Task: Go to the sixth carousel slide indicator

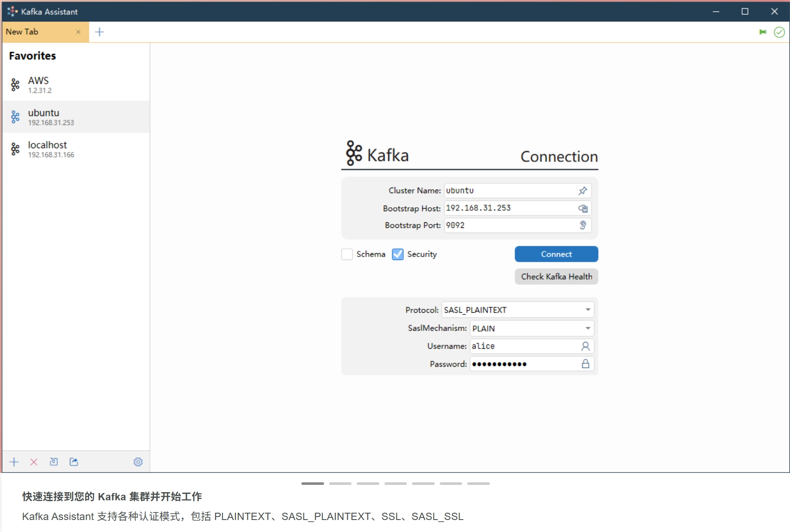Action: click(451, 484)
